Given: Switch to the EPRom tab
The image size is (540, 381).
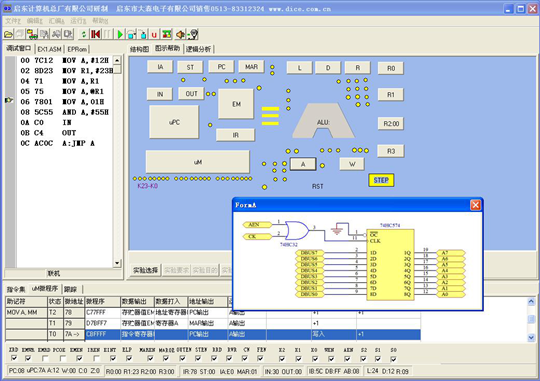Looking at the screenshot, I should [77, 49].
